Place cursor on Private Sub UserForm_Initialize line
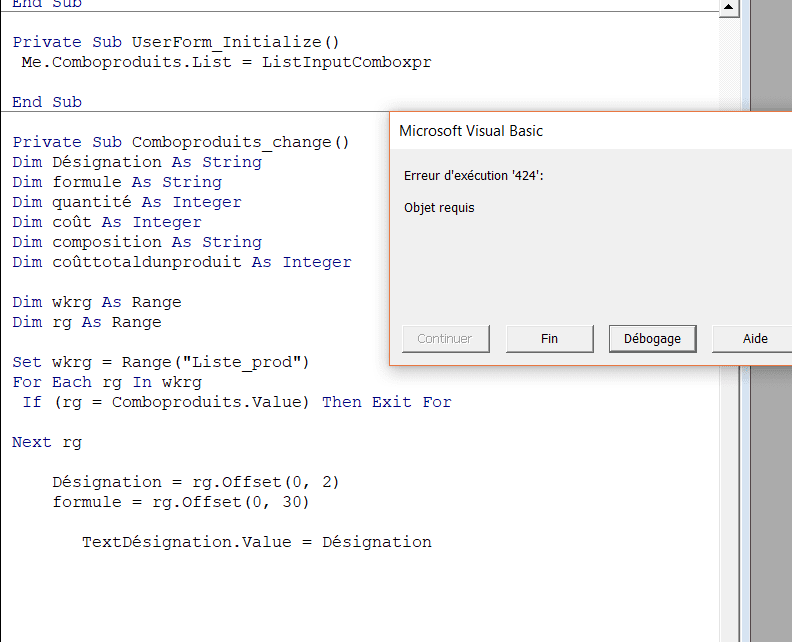792x642 pixels. tap(176, 42)
